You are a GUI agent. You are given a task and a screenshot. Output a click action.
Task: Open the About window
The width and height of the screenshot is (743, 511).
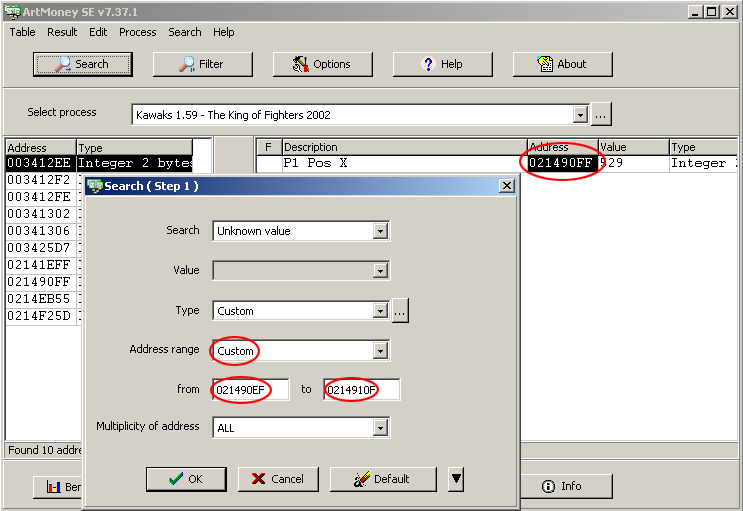pyautogui.click(x=562, y=64)
